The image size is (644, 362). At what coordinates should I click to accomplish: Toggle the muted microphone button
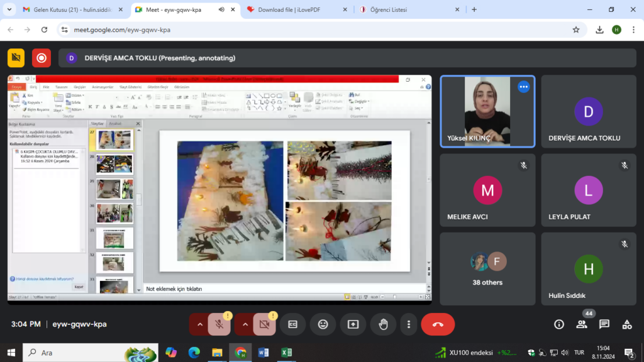point(219,324)
